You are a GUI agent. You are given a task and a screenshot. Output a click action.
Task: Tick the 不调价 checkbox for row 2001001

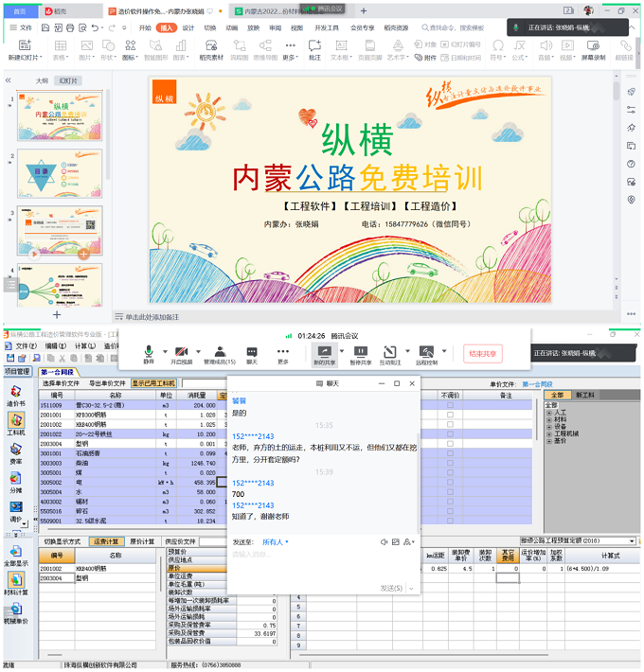click(x=450, y=415)
